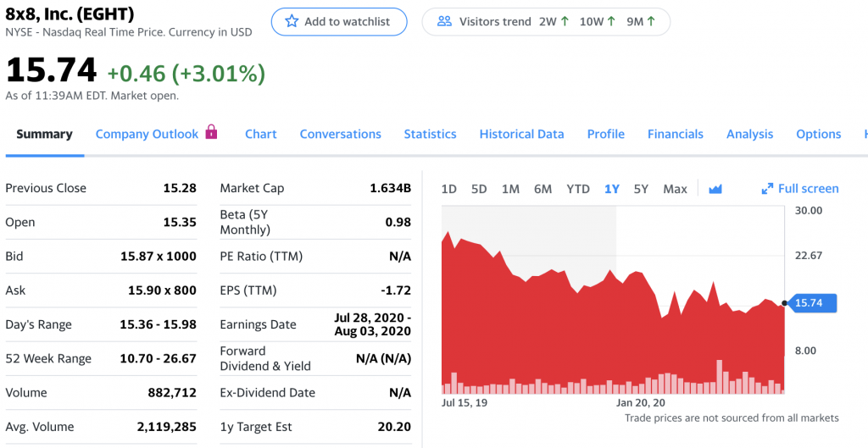Switch chart range to 5D

pyautogui.click(x=479, y=189)
